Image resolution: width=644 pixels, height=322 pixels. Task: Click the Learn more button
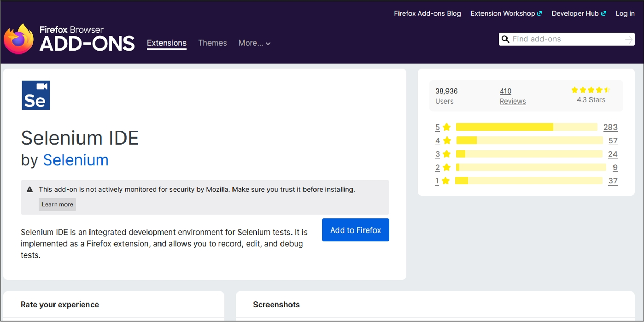[x=58, y=205]
